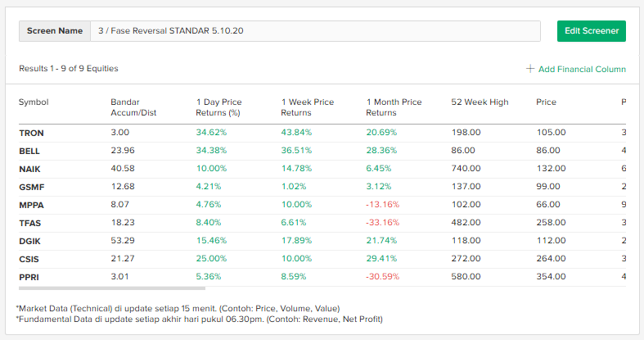
Task: Open the TFAS stock symbol
Action: click(x=30, y=223)
